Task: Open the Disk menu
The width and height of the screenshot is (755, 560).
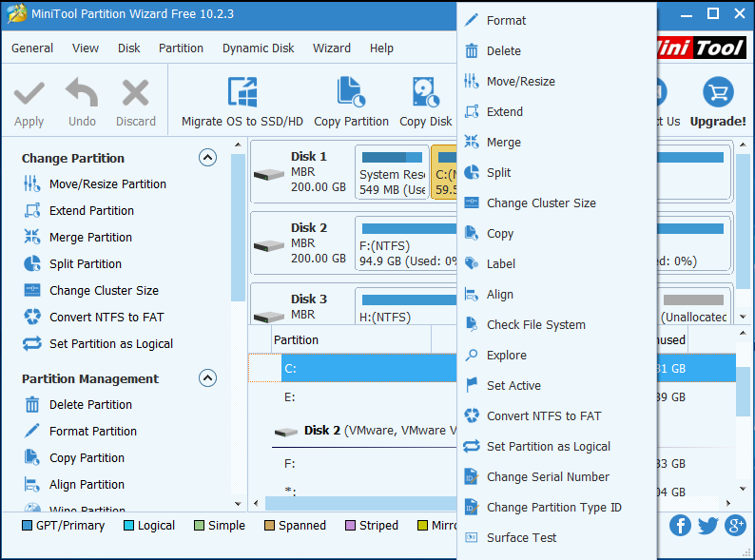Action: (x=129, y=48)
